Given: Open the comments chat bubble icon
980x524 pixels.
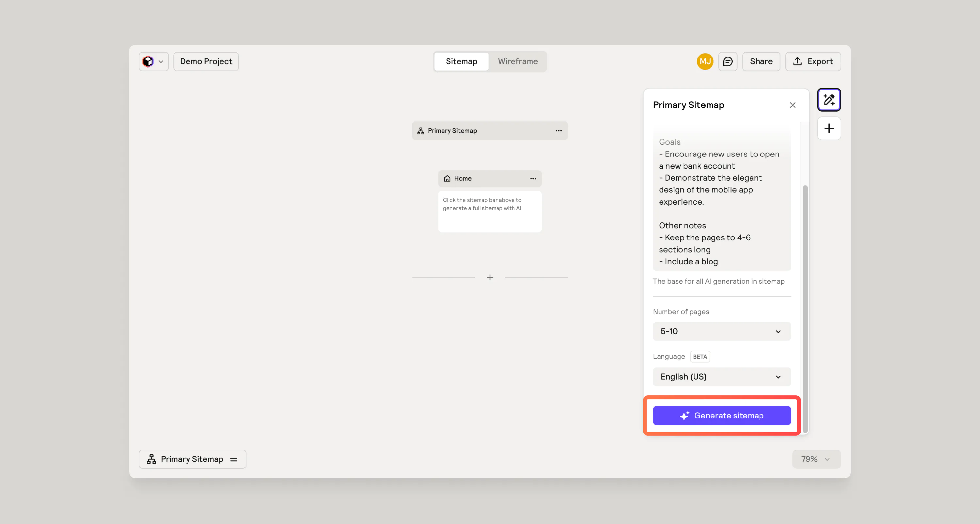Looking at the screenshot, I should click(727, 61).
